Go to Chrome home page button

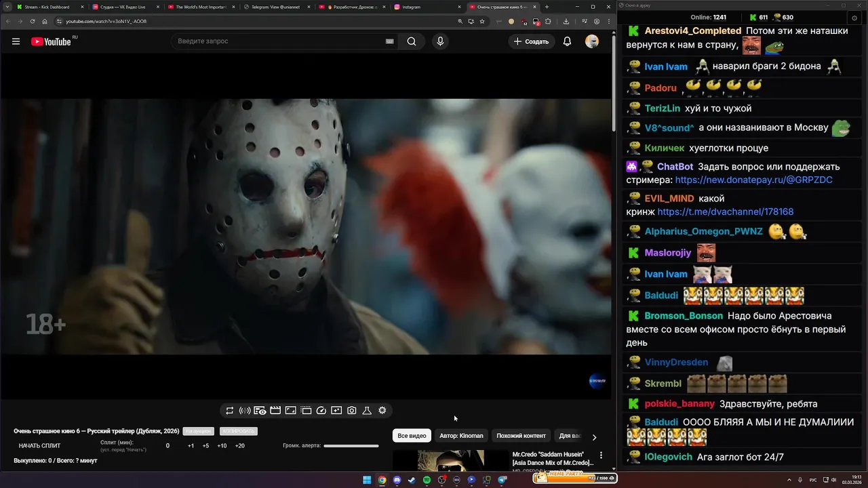45,21
